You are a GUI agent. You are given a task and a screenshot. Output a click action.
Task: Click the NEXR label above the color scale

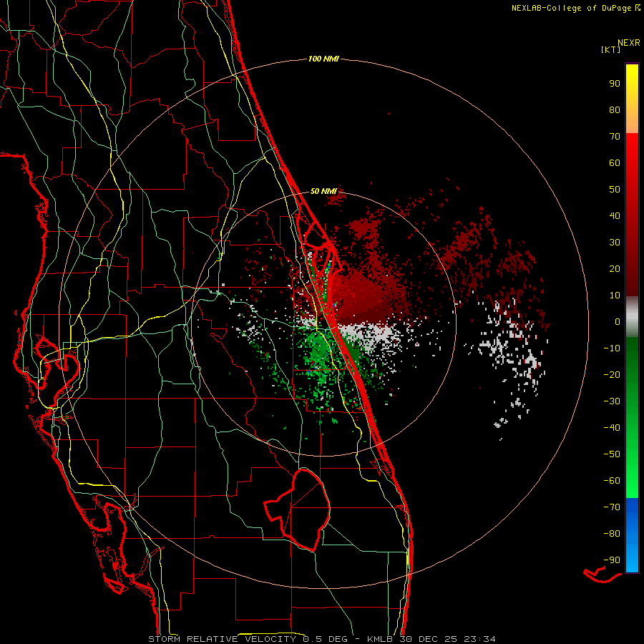coord(629,43)
